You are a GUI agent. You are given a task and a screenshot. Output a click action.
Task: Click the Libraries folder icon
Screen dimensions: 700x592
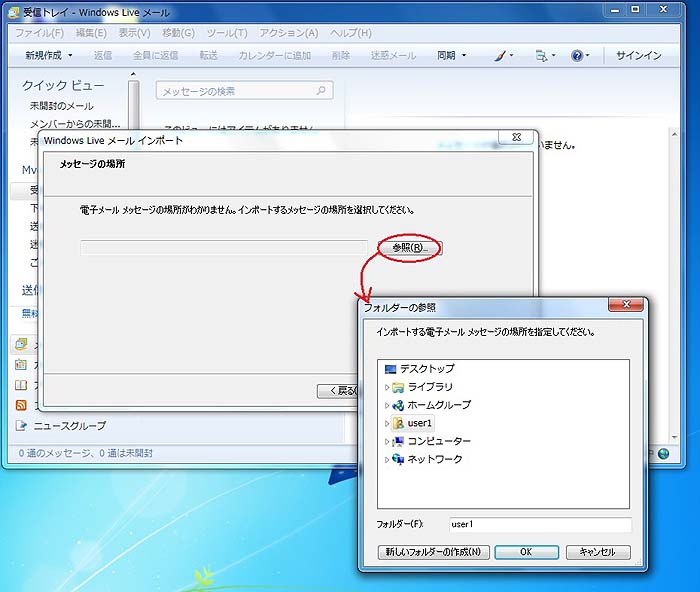(398, 387)
